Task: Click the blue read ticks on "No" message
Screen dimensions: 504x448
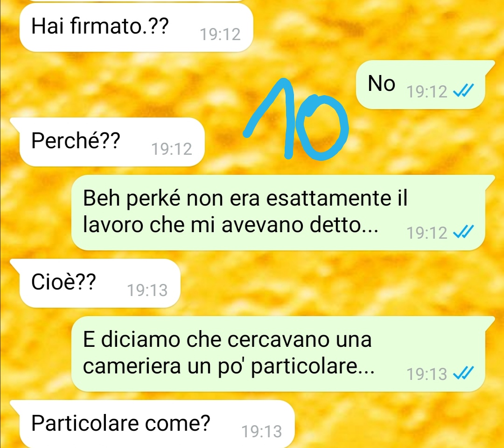Action: click(463, 90)
